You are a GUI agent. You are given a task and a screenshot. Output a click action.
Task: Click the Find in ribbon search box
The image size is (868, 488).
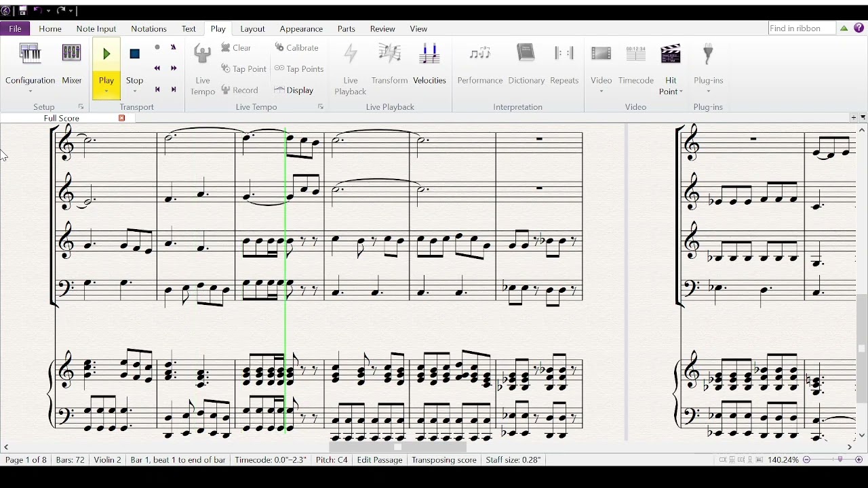(802, 28)
